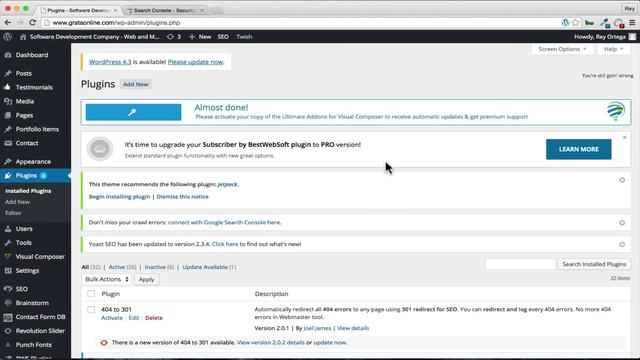Open the updates counter showing 3
Viewport: 640px width, 360px height.
(174, 37)
